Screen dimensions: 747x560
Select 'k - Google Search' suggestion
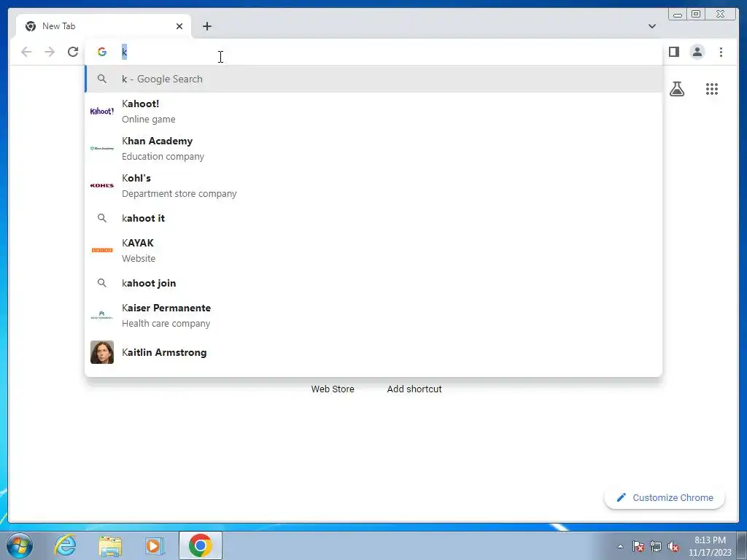pos(373,79)
